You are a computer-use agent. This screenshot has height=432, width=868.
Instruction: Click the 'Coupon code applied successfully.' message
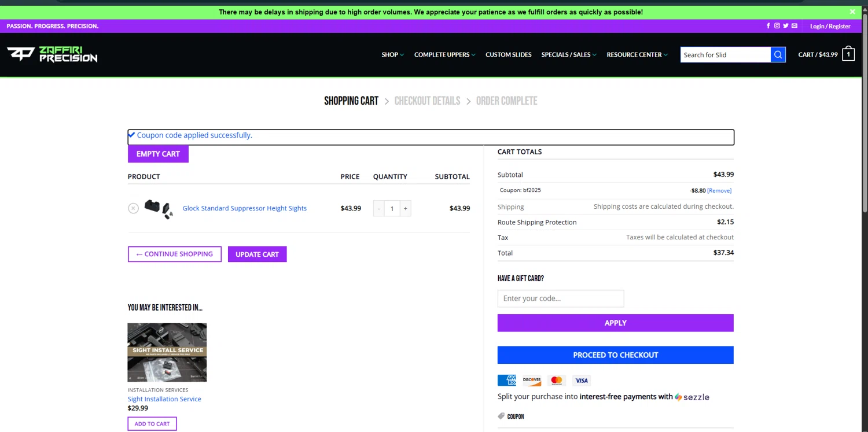194,135
